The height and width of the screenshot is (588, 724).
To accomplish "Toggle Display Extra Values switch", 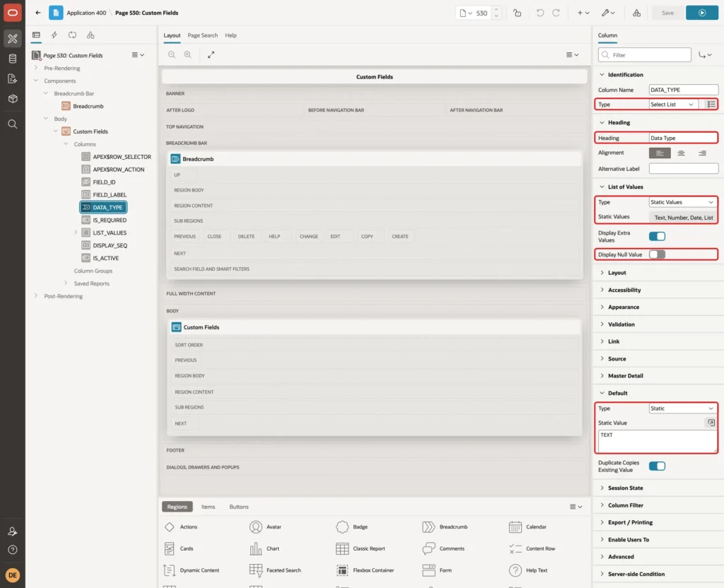I will coord(657,236).
